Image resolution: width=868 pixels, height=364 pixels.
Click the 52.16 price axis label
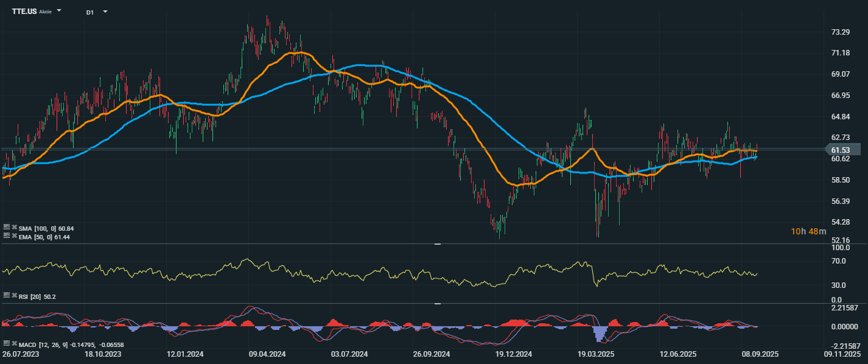(840, 240)
